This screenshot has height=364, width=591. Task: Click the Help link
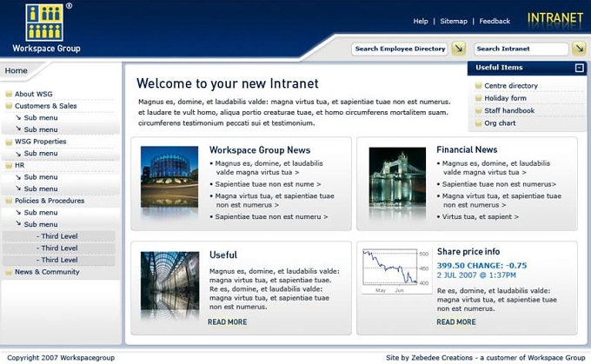(x=421, y=21)
